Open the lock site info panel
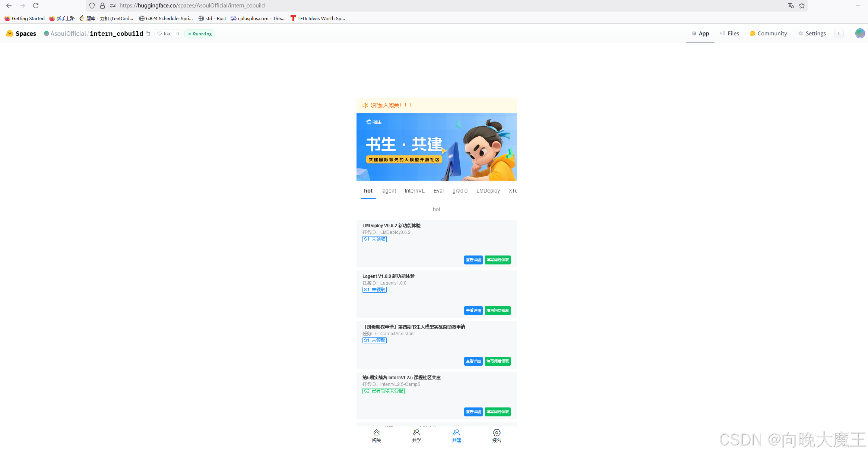Screen dimensions: 868x454 (102, 6)
